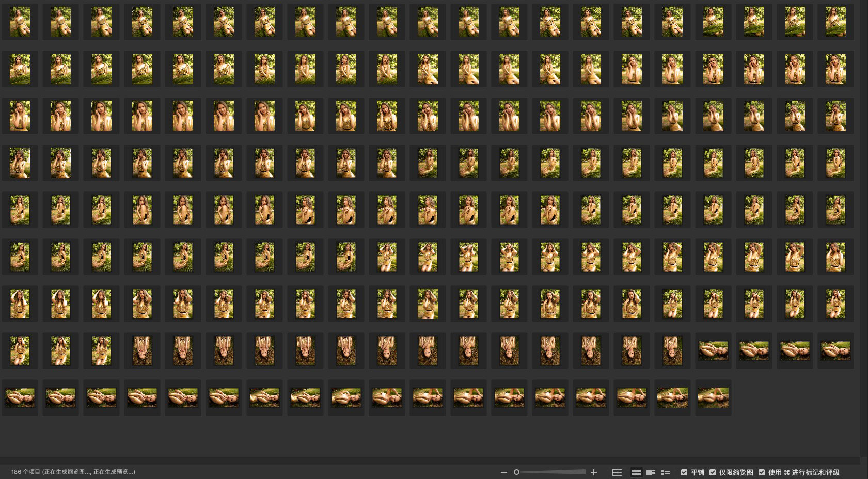Uncheck the 平铺 checkbox

(x=684, y=472)
